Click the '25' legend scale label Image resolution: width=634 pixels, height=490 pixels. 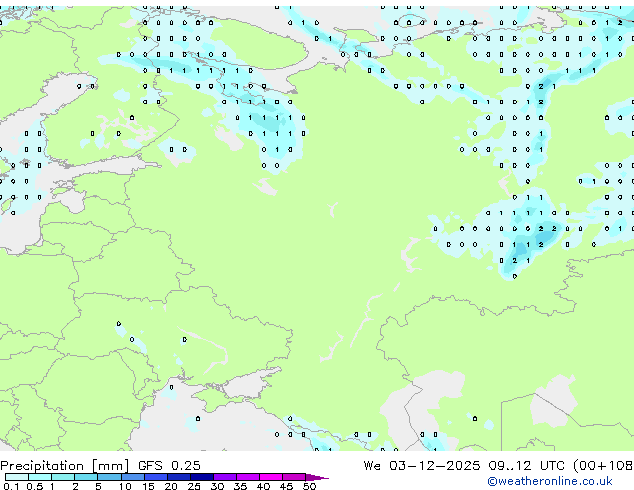194,486
